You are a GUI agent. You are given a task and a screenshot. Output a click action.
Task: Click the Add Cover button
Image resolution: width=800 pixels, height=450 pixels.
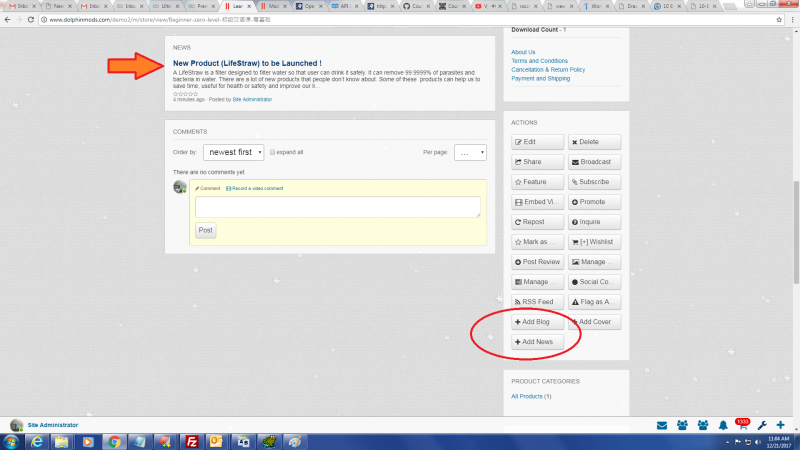point(594,322)
